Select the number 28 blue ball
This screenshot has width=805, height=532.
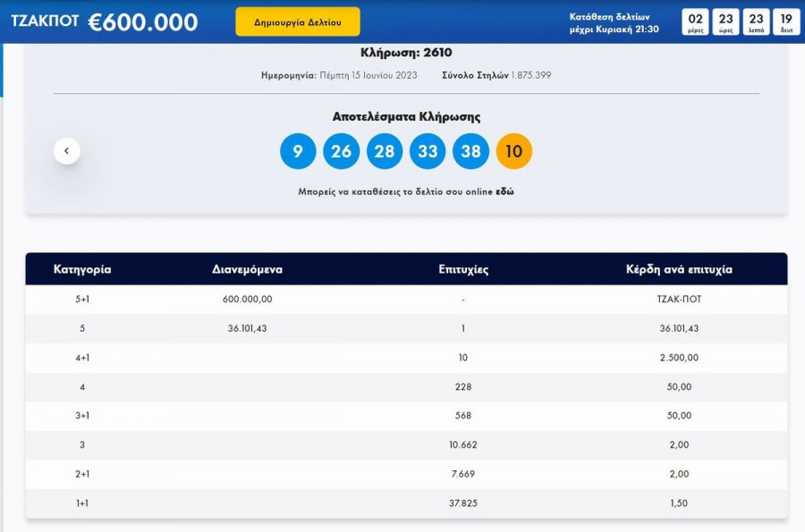[x=385, y=151]
